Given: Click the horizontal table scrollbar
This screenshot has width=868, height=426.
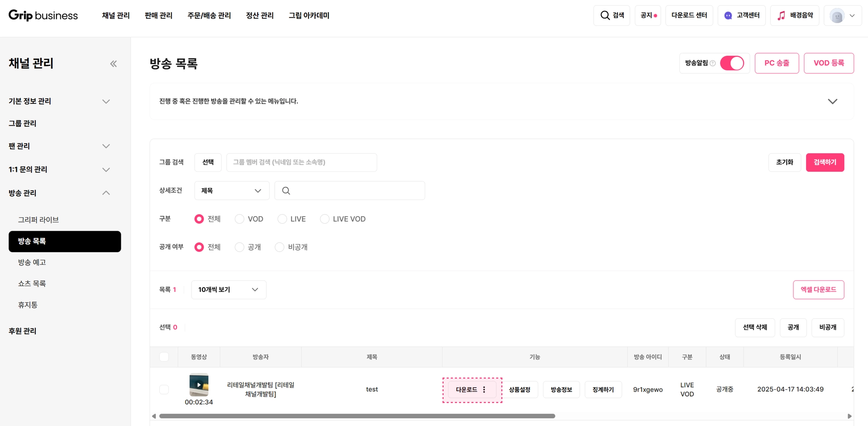Looking at the screenshot, I should coord(357,416).
